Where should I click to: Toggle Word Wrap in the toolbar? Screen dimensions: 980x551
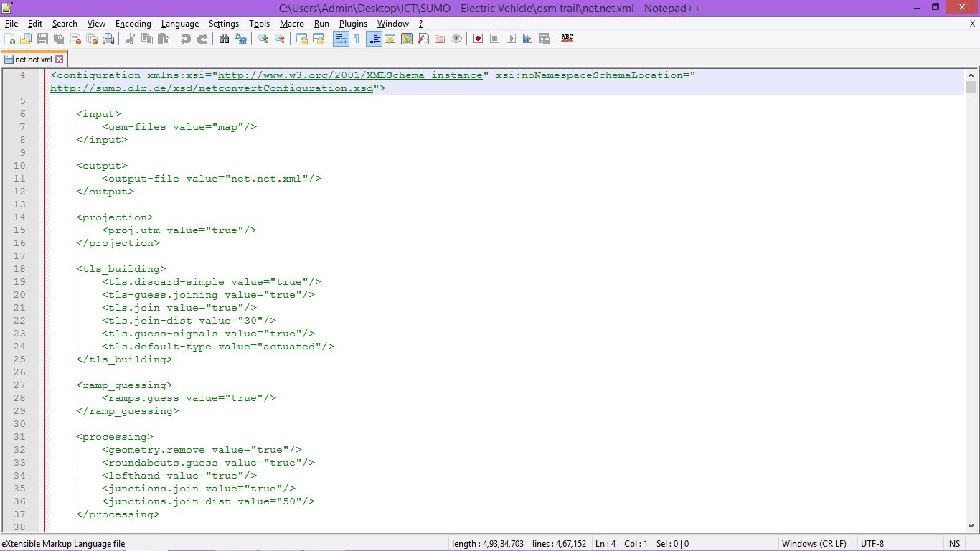341,39
